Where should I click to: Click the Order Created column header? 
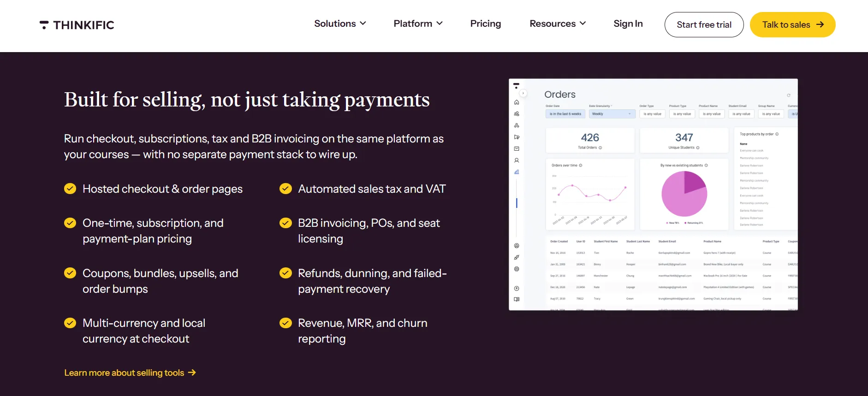tap(559, 242)
